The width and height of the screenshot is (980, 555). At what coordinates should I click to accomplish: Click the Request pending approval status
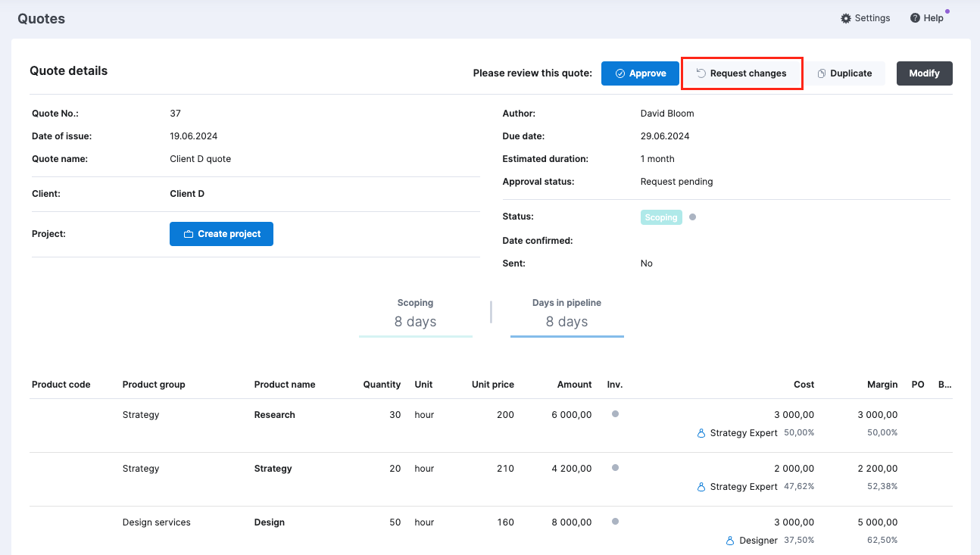677,182
